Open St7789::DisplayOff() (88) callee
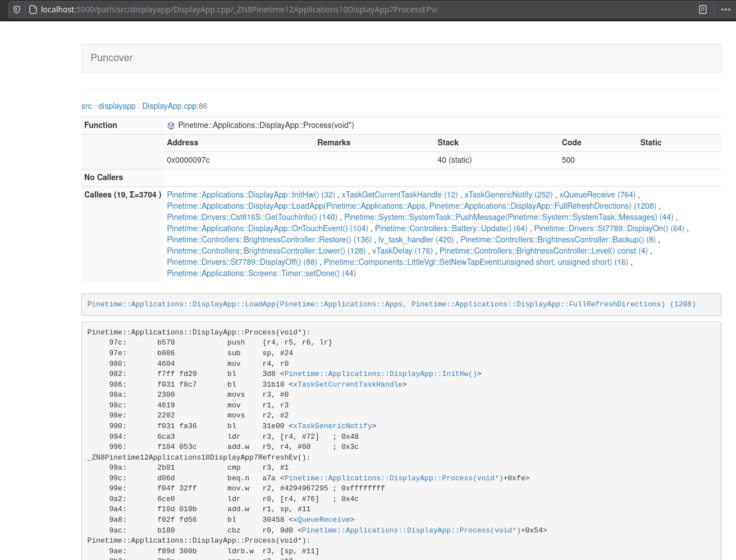The image size is (736, 560). click(241, 262)
